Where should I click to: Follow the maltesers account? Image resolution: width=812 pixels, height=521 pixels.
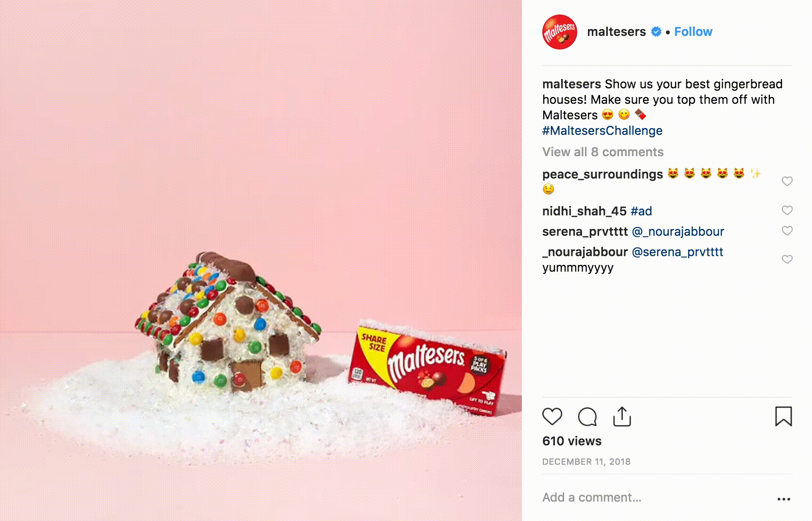coord(693,32)
